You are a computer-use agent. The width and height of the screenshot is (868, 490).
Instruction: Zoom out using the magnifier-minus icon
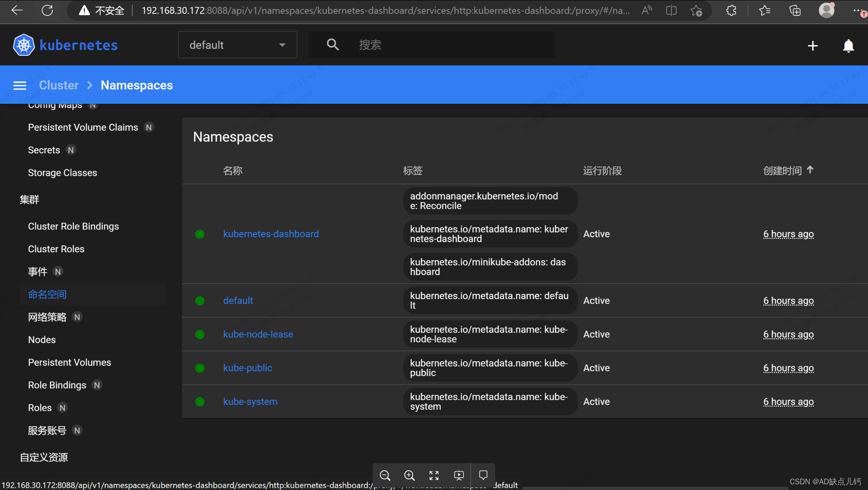coord(385,475)
